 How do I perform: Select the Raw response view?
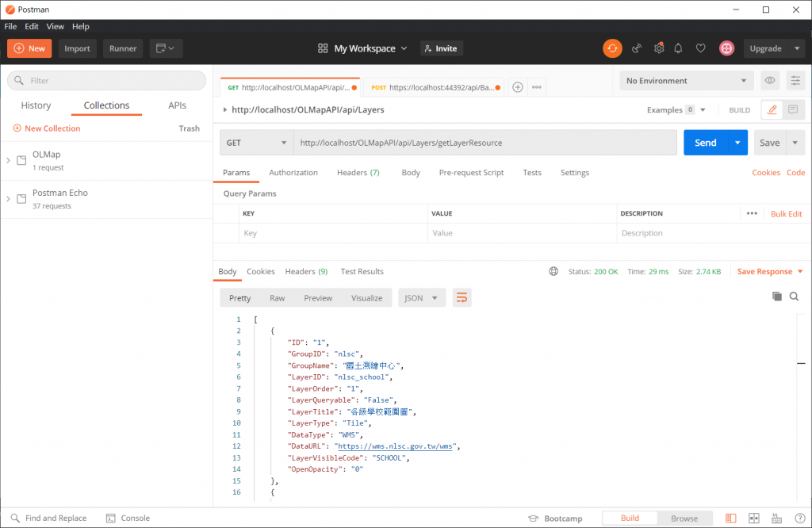point(277,297)
